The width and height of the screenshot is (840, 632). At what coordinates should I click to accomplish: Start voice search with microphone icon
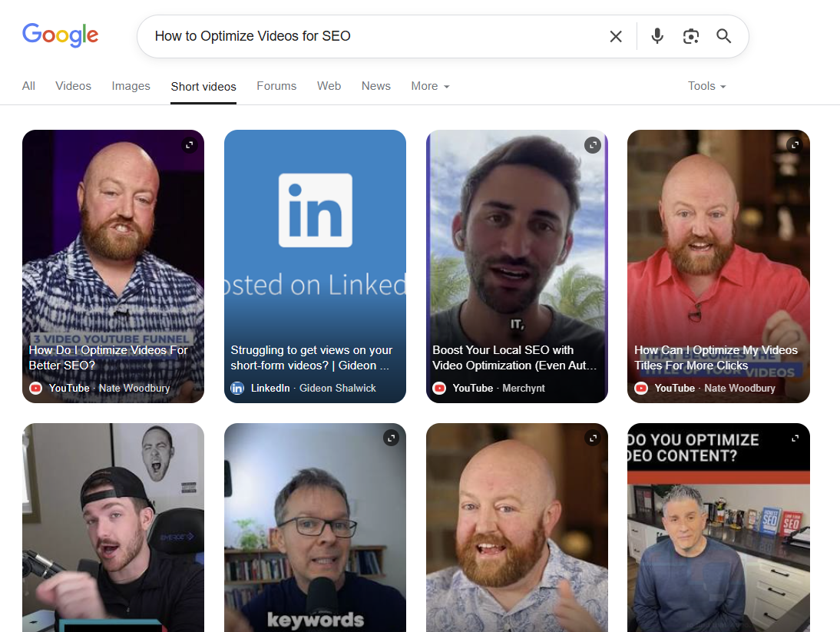pyautogui.click(x=657, y=36)
